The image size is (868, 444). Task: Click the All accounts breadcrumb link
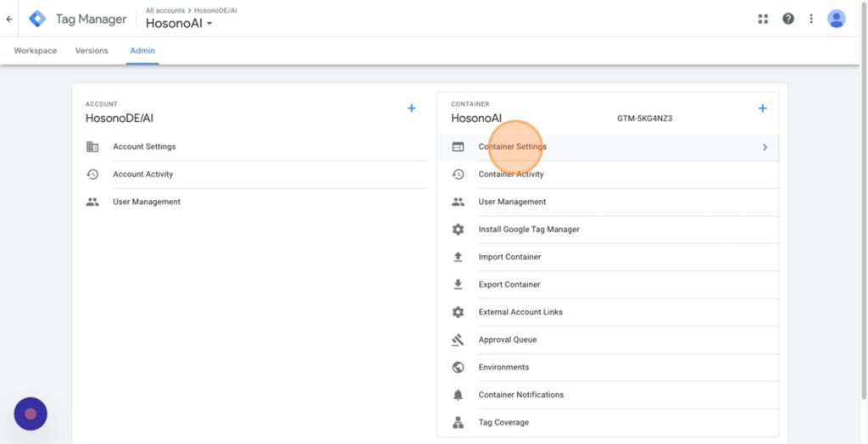click(165, 10)
